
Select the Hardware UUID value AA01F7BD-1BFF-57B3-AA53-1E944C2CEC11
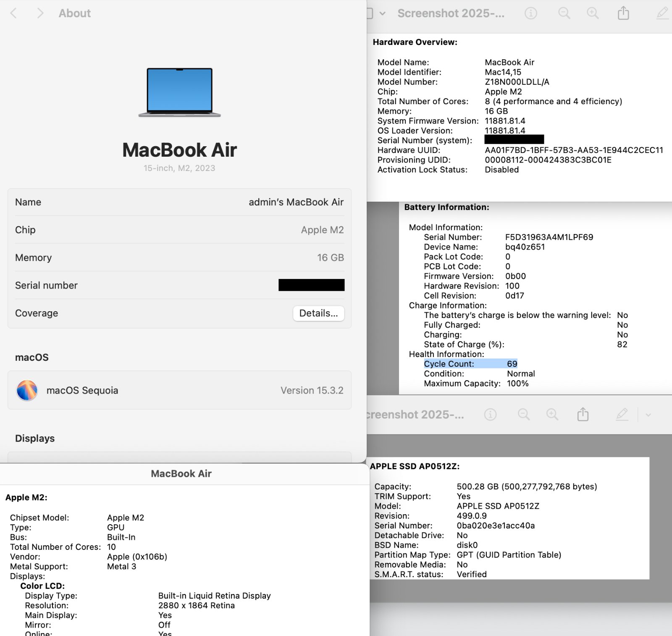tap(574, 150)
